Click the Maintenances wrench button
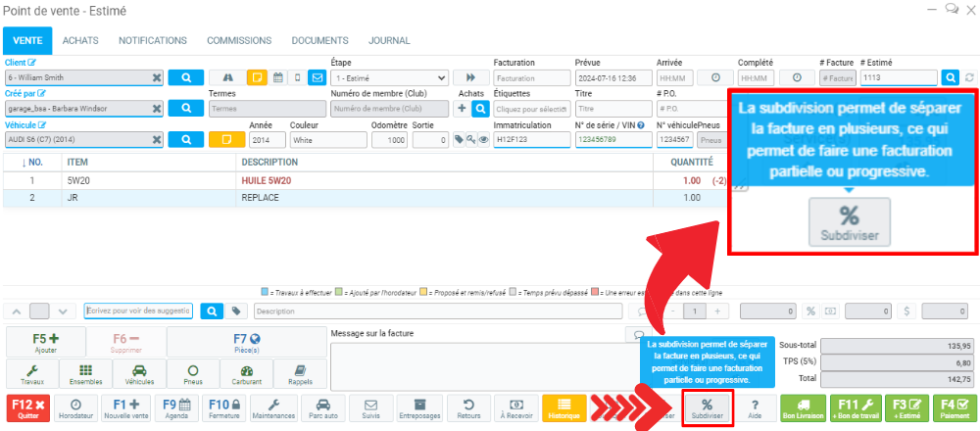 274,408
